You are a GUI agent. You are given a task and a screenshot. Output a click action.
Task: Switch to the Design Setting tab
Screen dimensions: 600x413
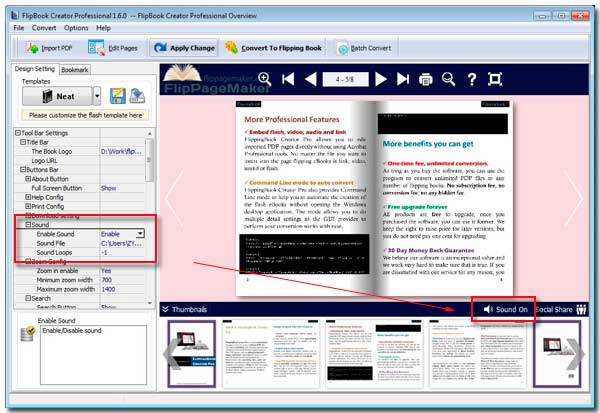coord(35,69)
